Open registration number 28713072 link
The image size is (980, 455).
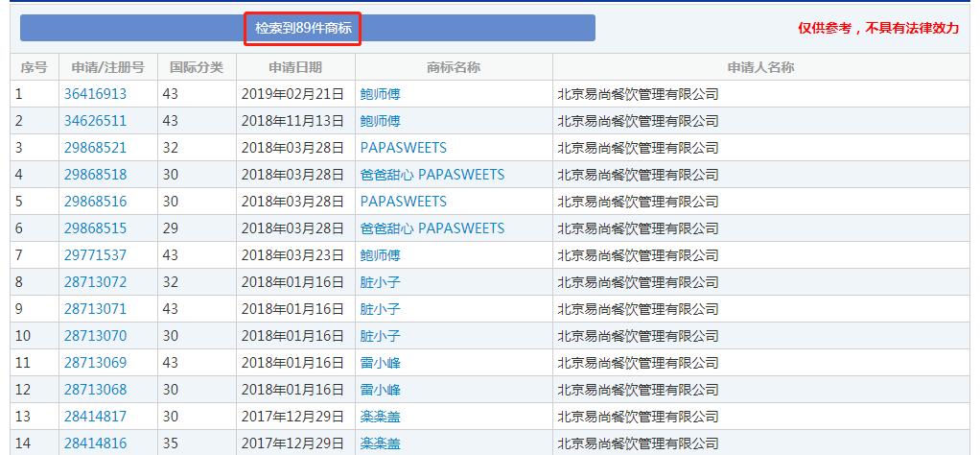(95, 282)
